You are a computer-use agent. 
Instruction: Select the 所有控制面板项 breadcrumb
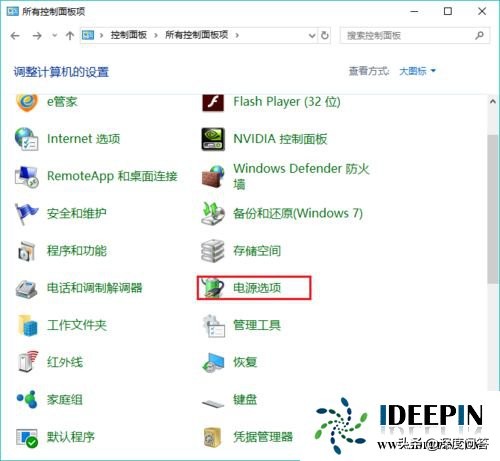point(197,35)
